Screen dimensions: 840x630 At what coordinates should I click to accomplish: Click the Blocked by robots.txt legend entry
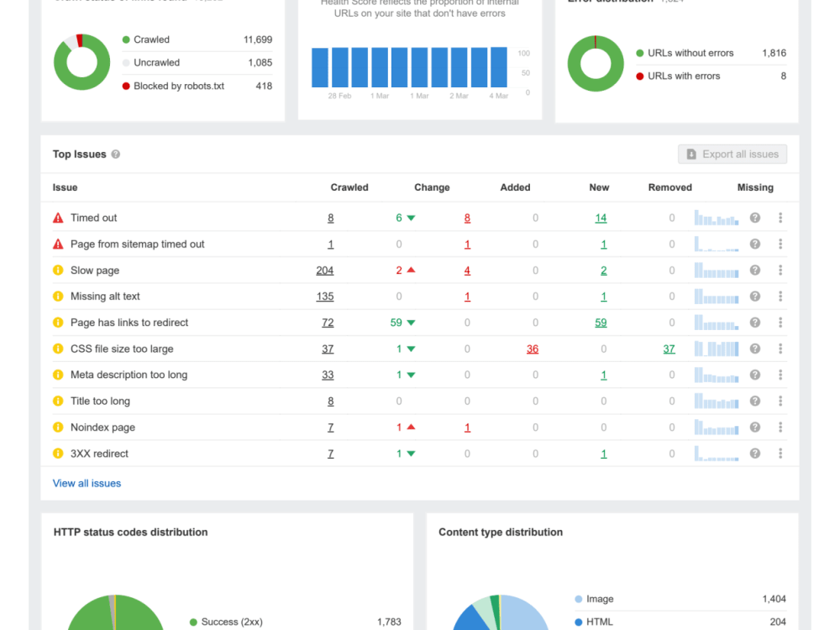click(197, 86)
